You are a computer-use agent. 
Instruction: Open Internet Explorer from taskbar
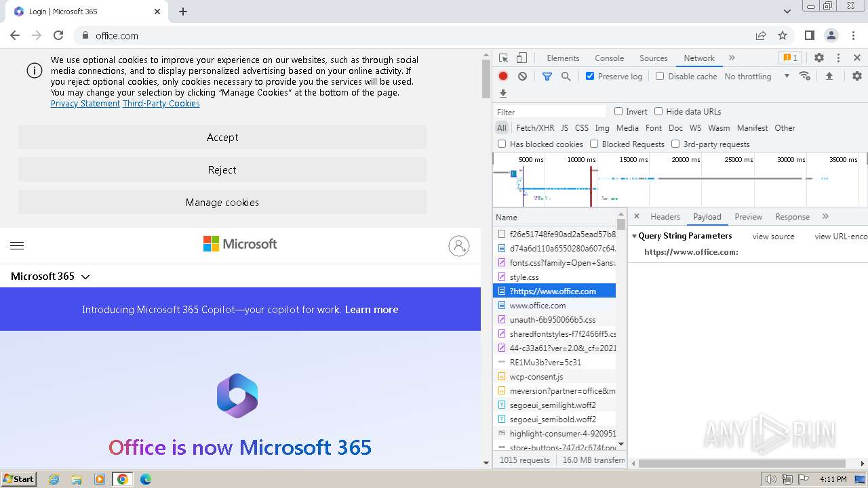[x=54, y=479]
